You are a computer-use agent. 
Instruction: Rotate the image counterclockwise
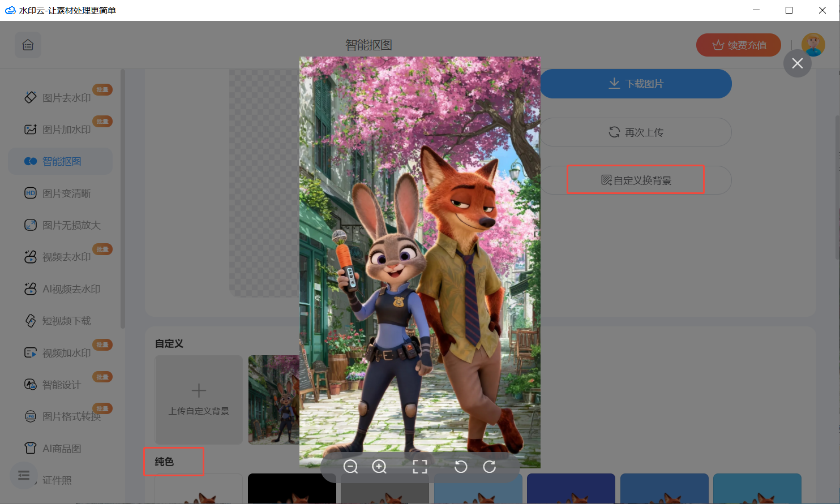pos(461,467)
